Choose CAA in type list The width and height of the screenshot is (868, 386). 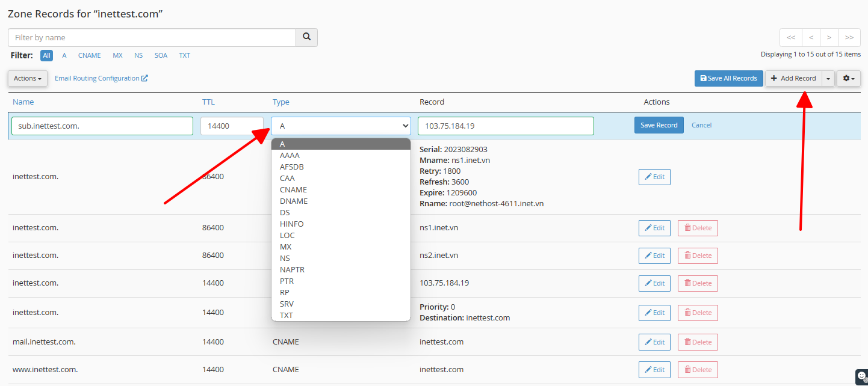tap(341, 178)
